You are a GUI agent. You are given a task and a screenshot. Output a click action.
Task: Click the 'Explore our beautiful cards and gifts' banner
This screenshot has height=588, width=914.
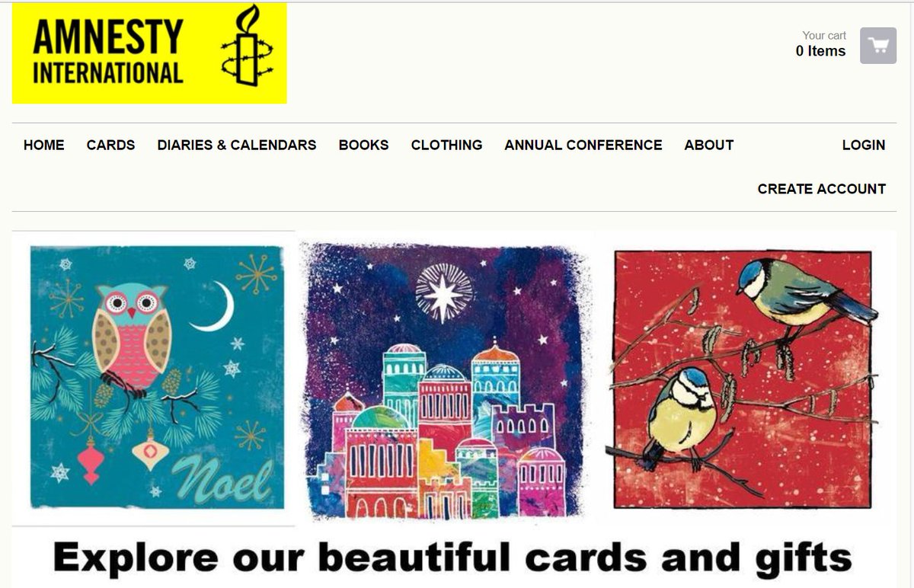(x=452, y=558)
